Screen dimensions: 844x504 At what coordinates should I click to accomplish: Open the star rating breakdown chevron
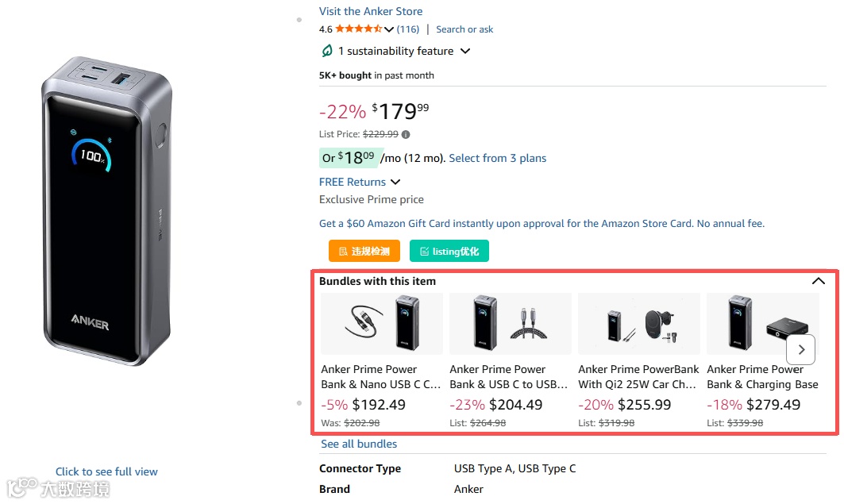pyautogui.click(x=389, y=29)
